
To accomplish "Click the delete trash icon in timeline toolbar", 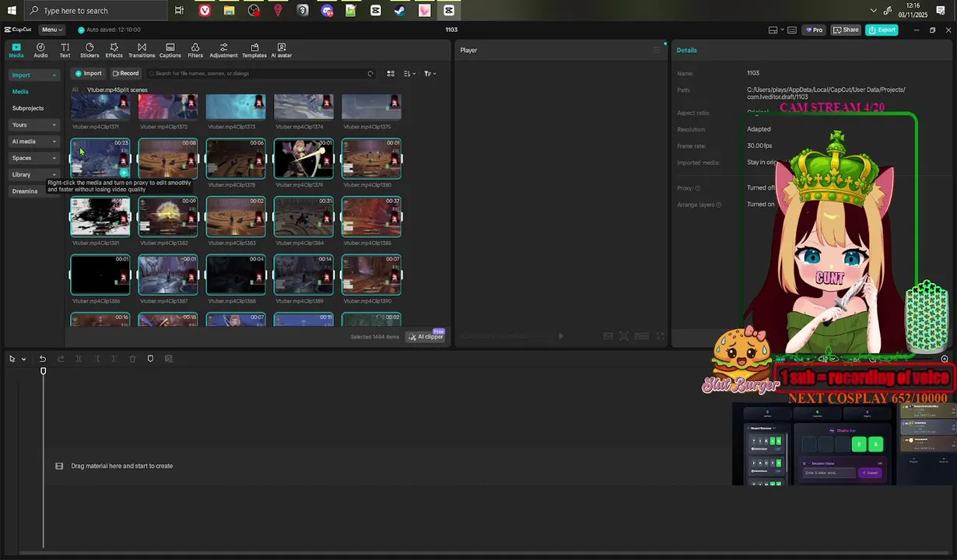I will [x=132, y=359].
